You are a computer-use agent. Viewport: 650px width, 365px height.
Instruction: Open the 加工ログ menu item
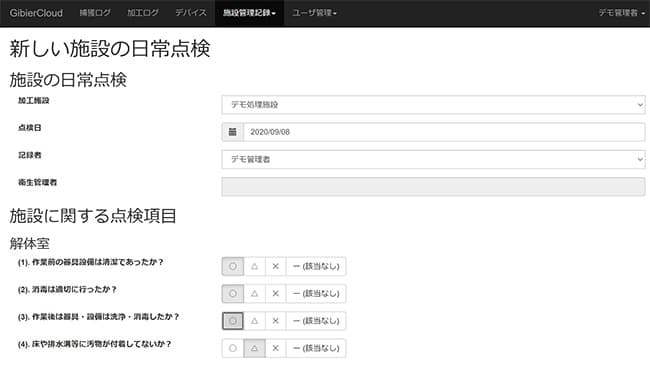tap(143, 13)
